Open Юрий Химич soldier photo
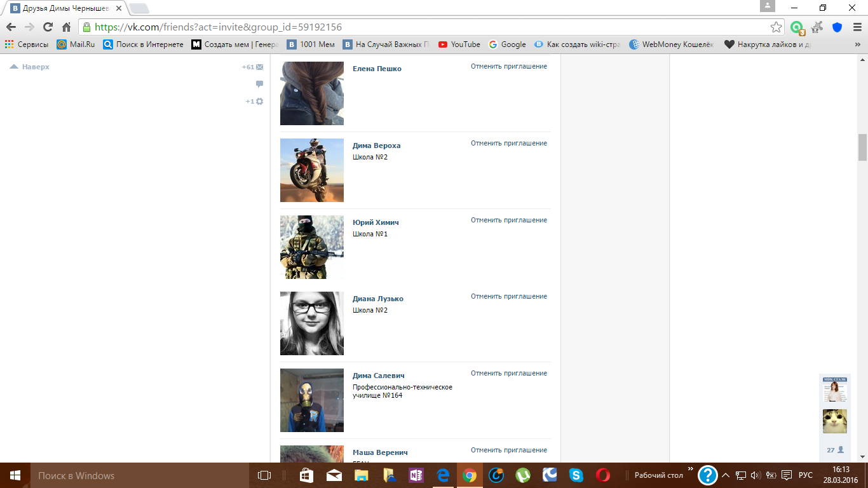Screen dimensions: 868x488 point(312,247)
